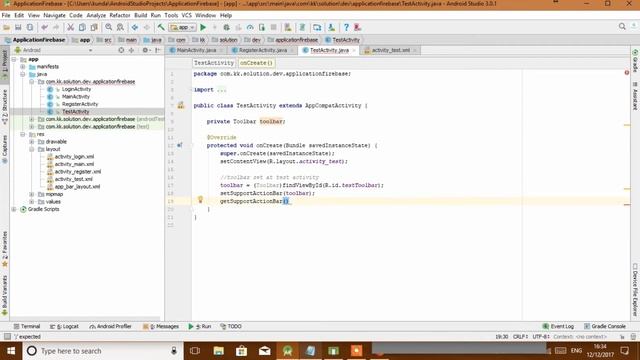
Task: Open the Refactor menu
Action: click(120, 15)
